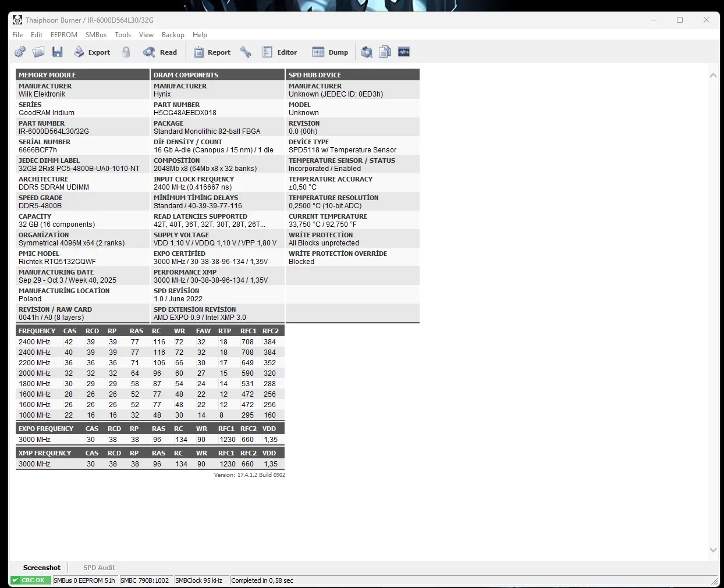Open the SMBus menu
Viewport: 724px width, 588px height.
[x=96, y=35]
